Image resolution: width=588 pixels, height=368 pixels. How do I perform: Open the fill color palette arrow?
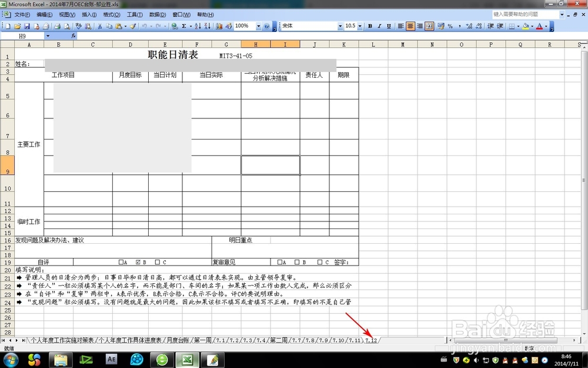tap(532, 26)
